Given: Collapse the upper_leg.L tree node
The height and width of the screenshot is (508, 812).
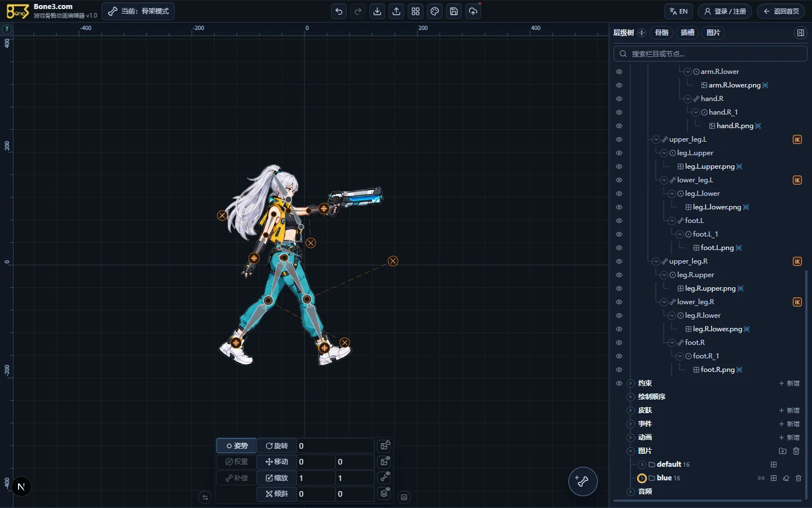Looking at the screenshot, I should (x=656, y=139).
